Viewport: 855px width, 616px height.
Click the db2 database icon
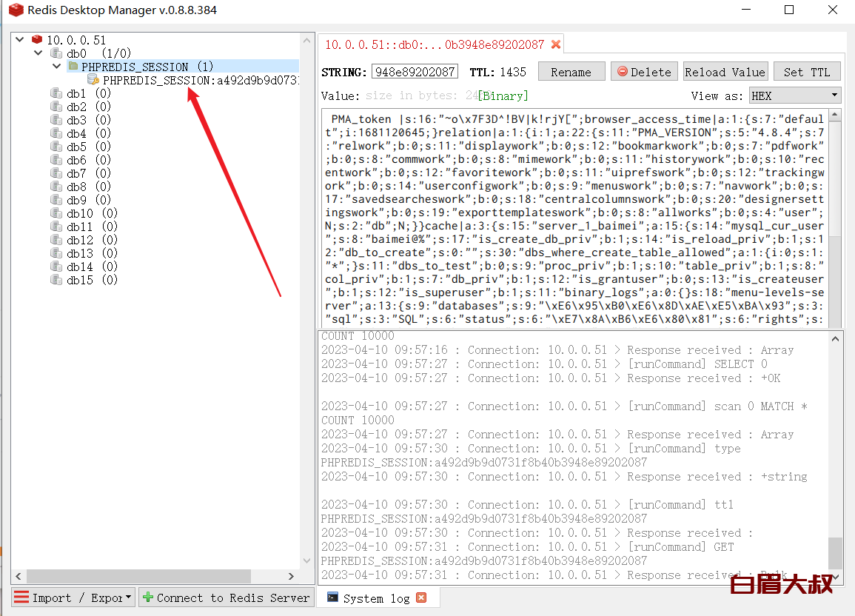tap(56, 107)
